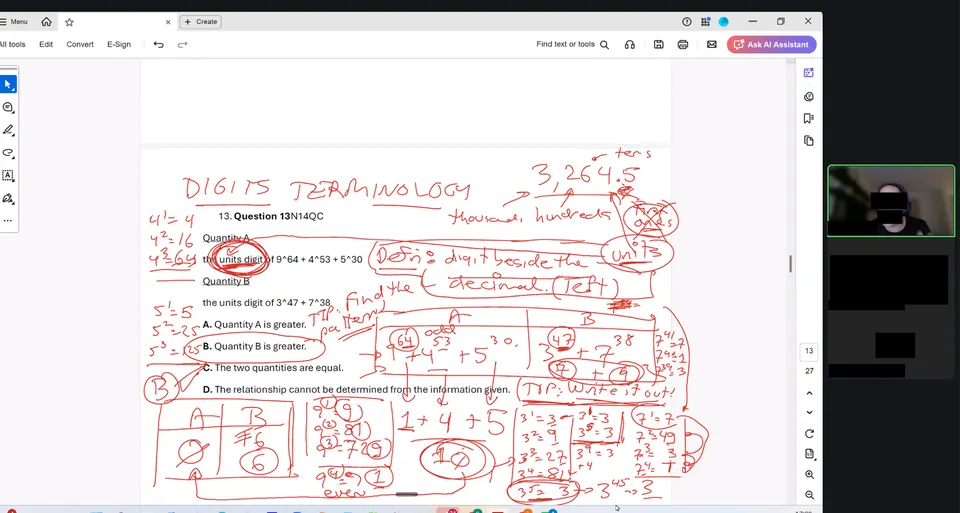Click answer 'D. The relationship cannot be determined'
This screenshot has height=513, width=960.
(x=356, y=389)
